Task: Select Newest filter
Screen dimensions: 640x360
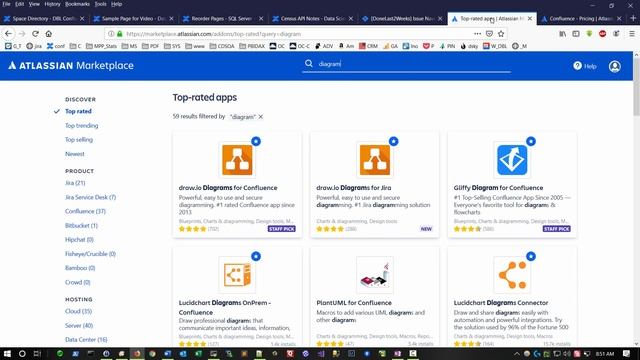Action: point(75,154)
